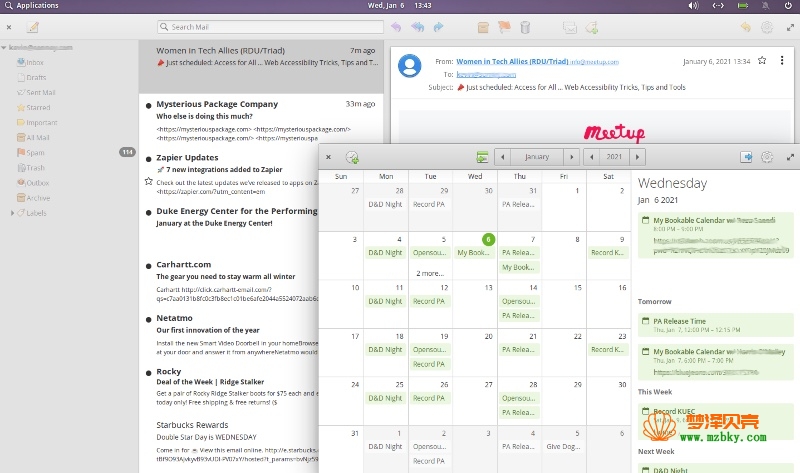Click the Search Mail field

coord(270,27)
